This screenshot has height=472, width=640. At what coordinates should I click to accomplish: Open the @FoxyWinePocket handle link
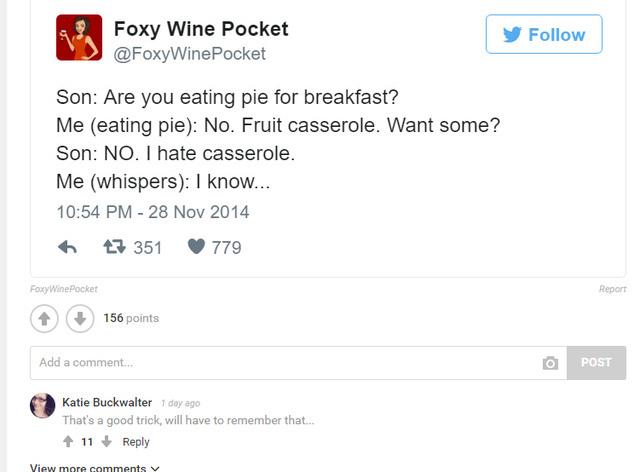(x=189, y=54)
